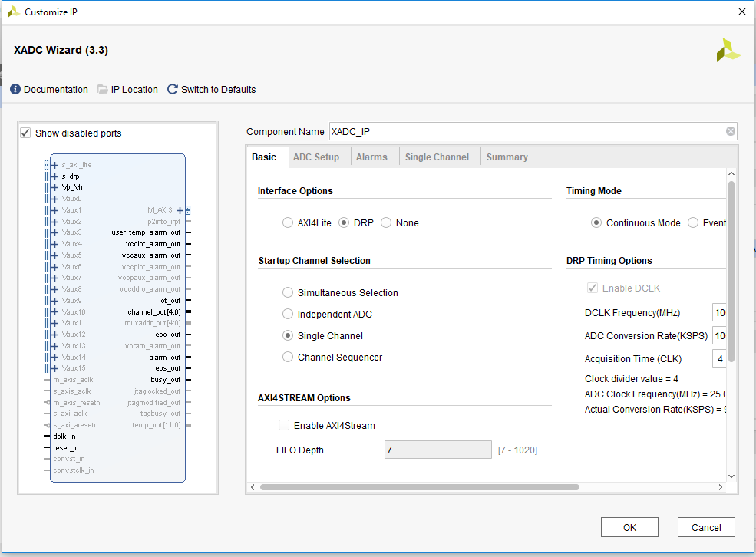
Task: Close the Customize IP dialog
Action: (x=742, y=12)
